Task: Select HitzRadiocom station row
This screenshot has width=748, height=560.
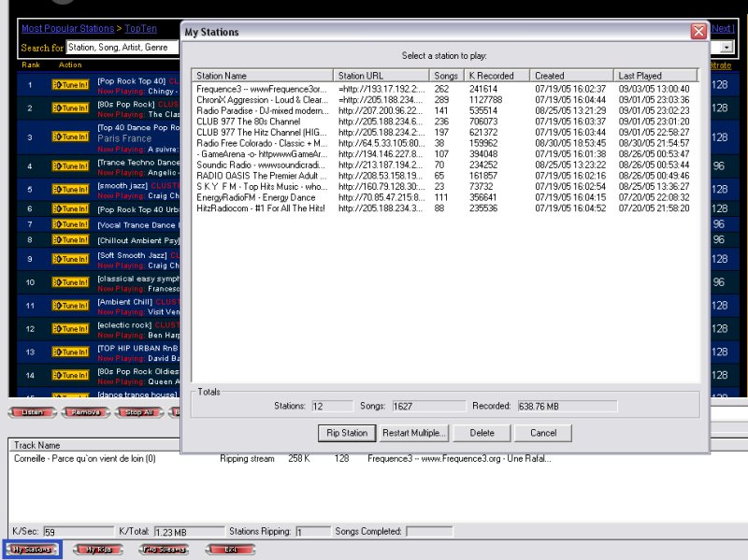Action: (x=445, y=208)
